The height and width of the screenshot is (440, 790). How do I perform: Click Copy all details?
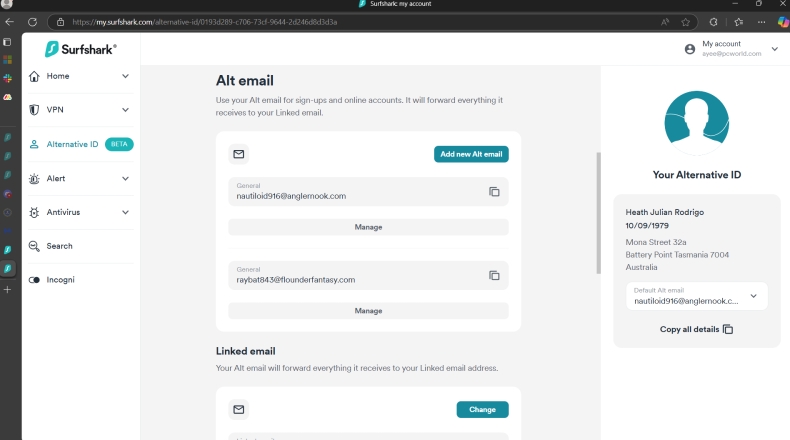click(x=696, y=329)
